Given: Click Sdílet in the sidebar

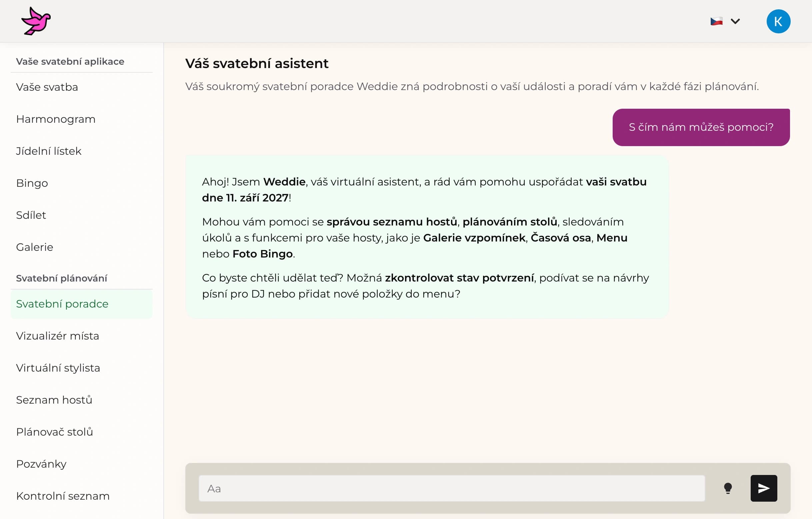Looking at the screenshot, I should (x=31, y=215).
